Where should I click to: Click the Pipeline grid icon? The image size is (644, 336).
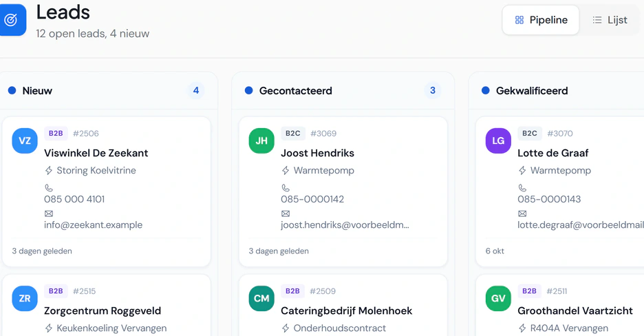519,20
